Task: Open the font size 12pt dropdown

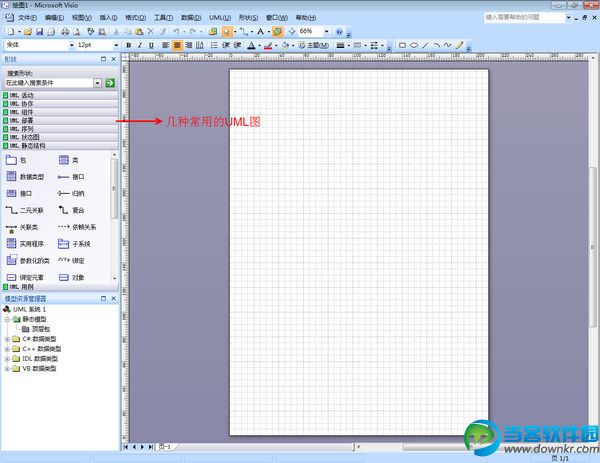Action: pyautogui.click(x=116, y=45)
